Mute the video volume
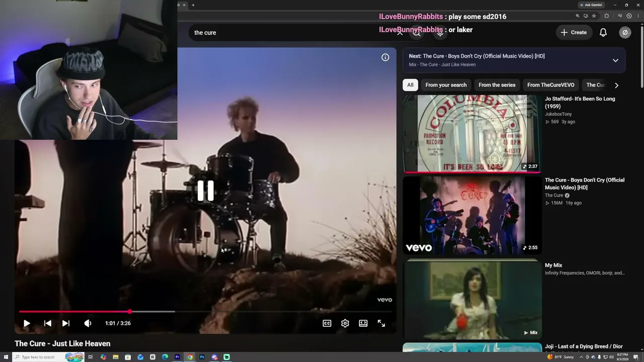644x362 pixels. [88, 323]
